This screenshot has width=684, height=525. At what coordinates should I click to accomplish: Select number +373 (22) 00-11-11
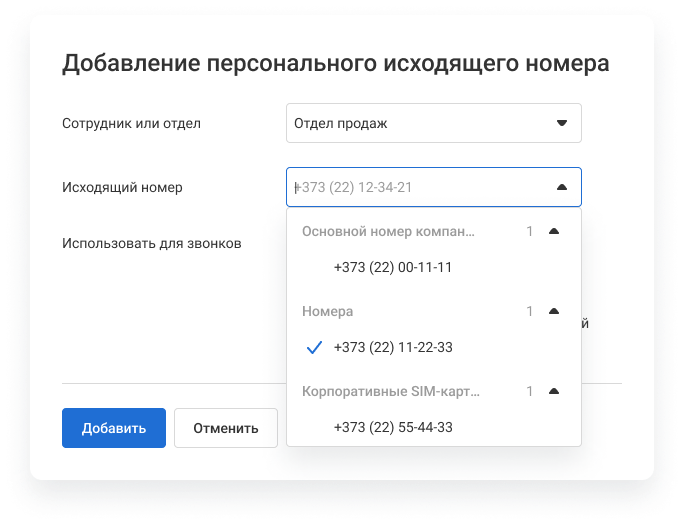[393, 268]
